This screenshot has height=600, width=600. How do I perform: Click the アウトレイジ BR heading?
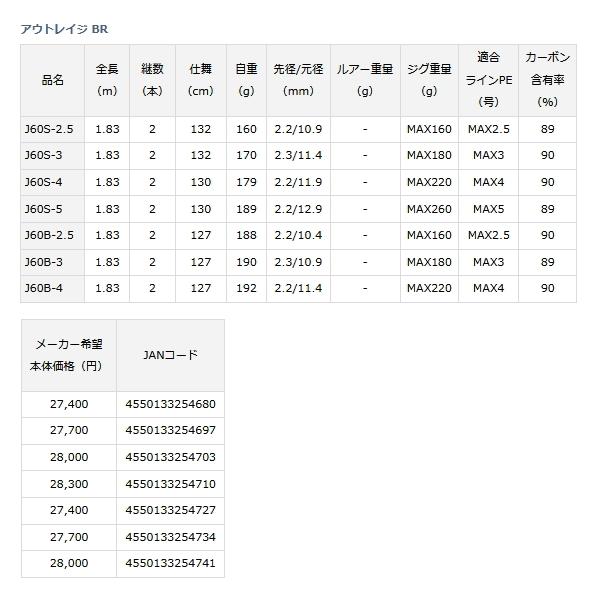64,29
